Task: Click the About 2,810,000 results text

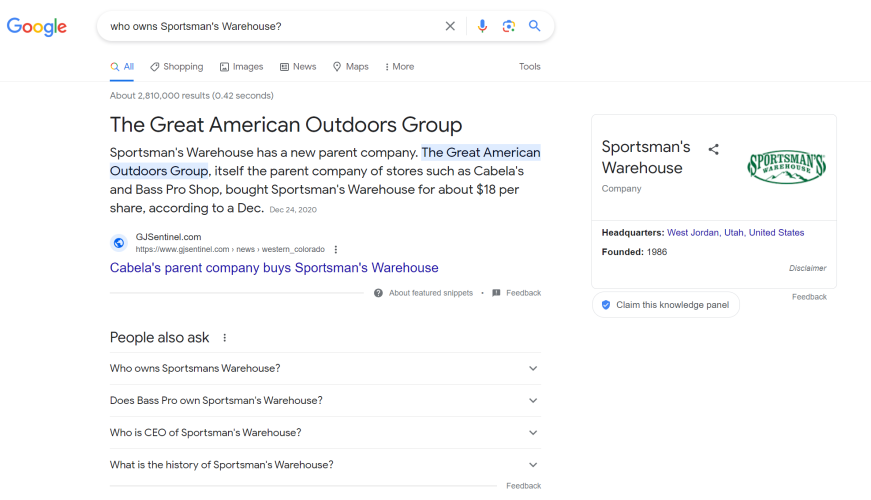Action: [x=192, y=96]
